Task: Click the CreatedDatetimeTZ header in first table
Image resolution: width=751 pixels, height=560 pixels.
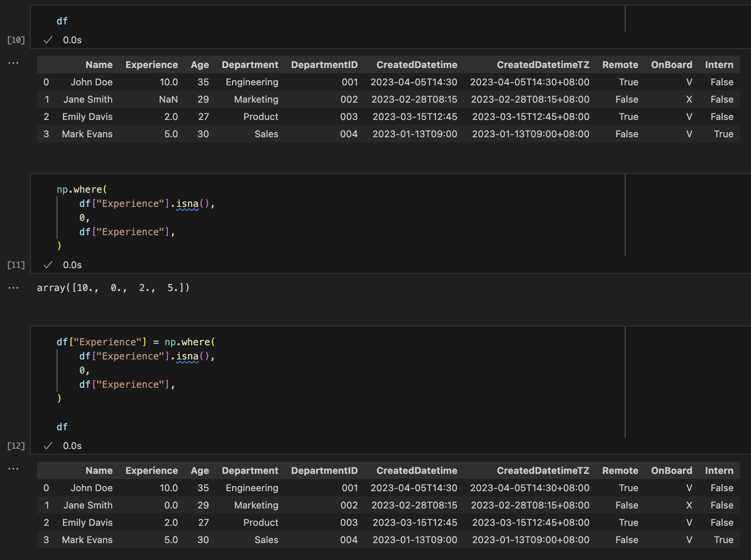Action: click(x=543, y=64)
